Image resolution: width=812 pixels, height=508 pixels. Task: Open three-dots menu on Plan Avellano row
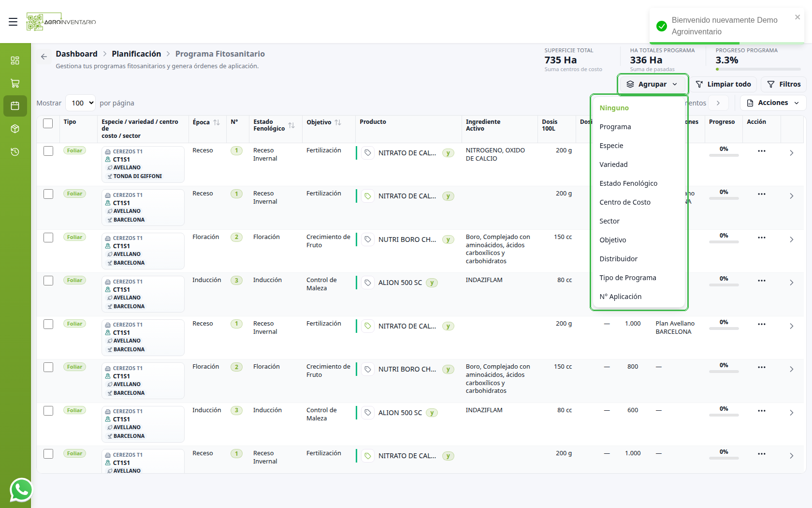coord(762,324)
